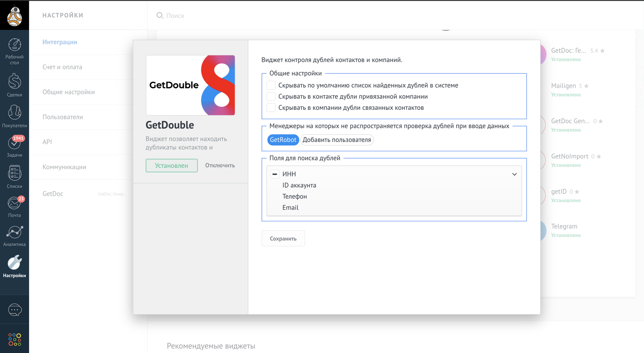Open Общие настройки section
This screenshot has width=644, height=353.
point(69,92)
